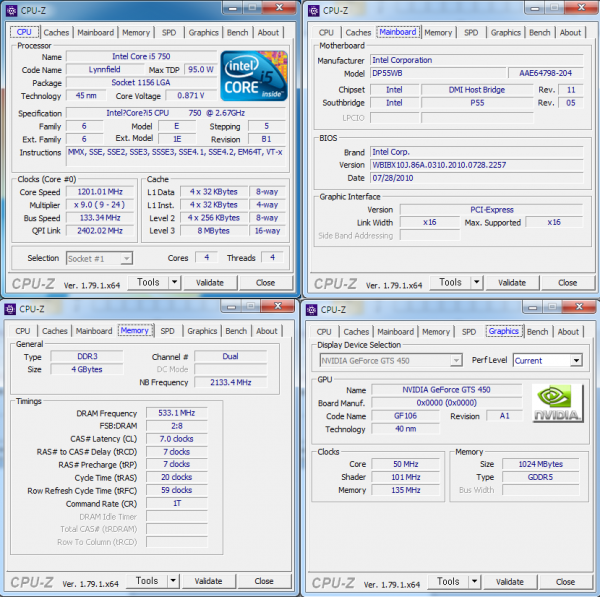Select Graphics tab in Memory window
This screenshot has width=600, height=597.
point(202,331)
